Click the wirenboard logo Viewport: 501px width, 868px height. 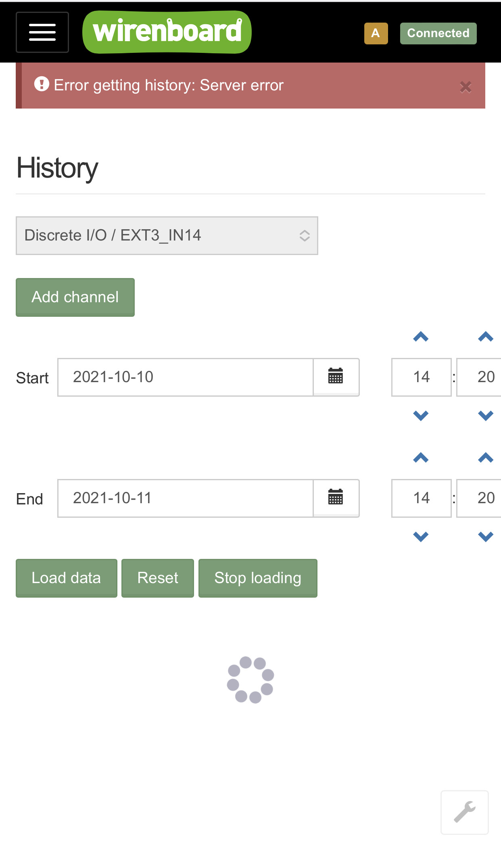coord(167,32)
